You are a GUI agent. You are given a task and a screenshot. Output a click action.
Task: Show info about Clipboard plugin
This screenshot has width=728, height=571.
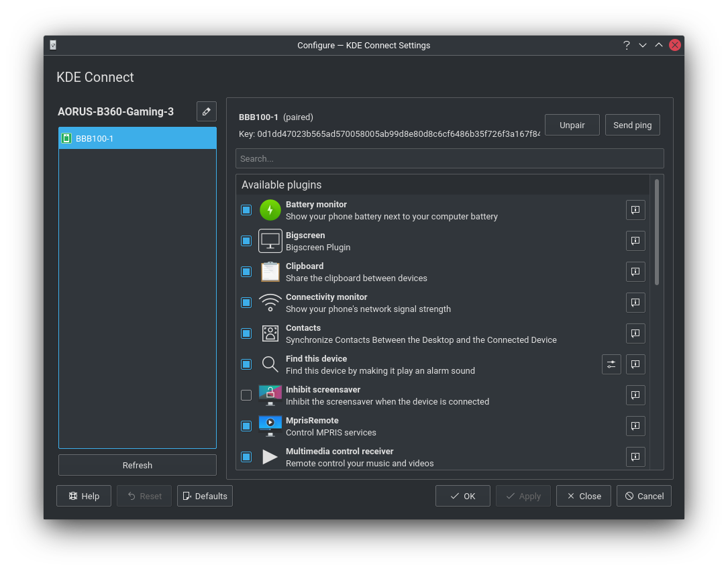click(x=635, y=272)
